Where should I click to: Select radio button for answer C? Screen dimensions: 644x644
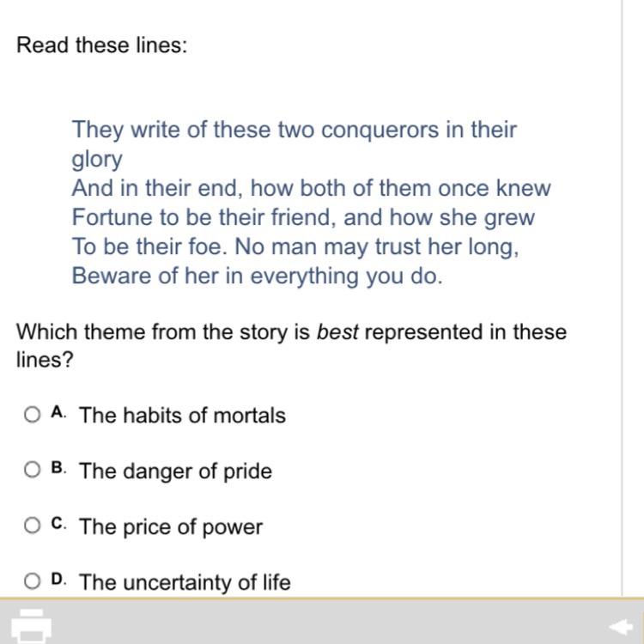click(32, 526)
